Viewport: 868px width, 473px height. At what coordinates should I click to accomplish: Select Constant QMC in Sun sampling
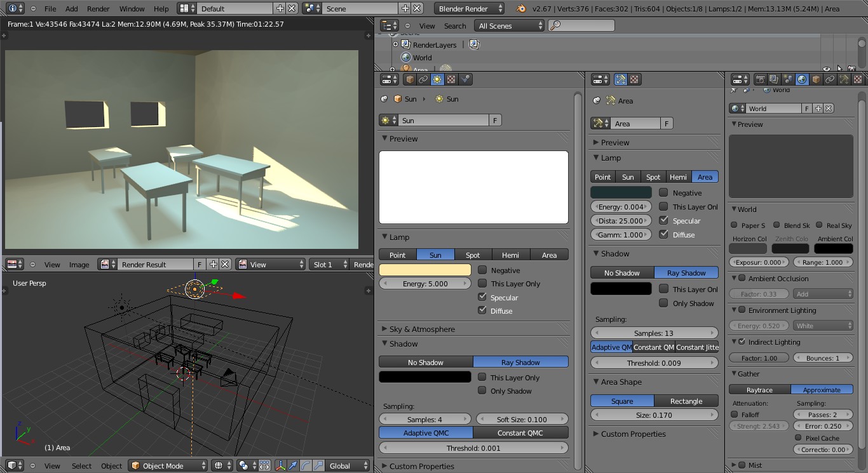(520, 432)
